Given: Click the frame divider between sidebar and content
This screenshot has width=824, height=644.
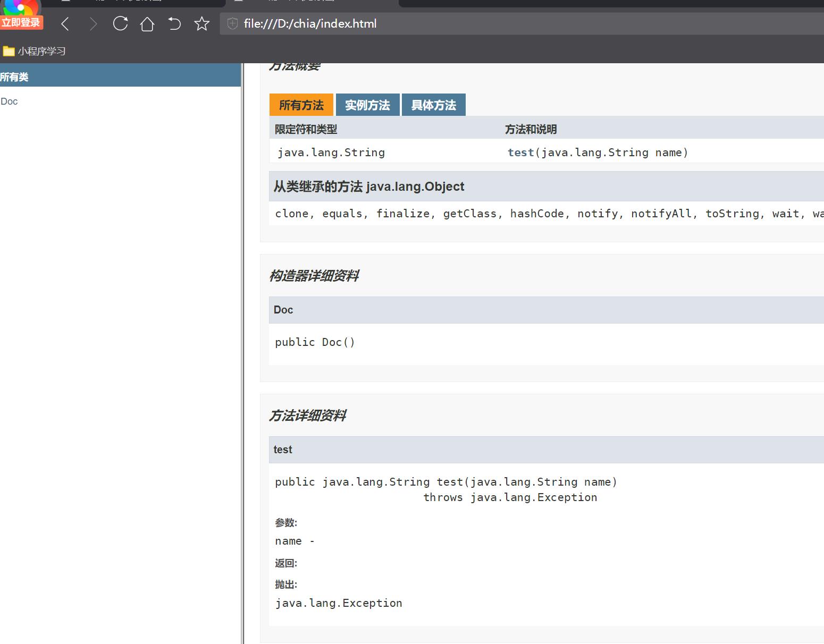Looking at the screenshot, I should pos(242,353).
